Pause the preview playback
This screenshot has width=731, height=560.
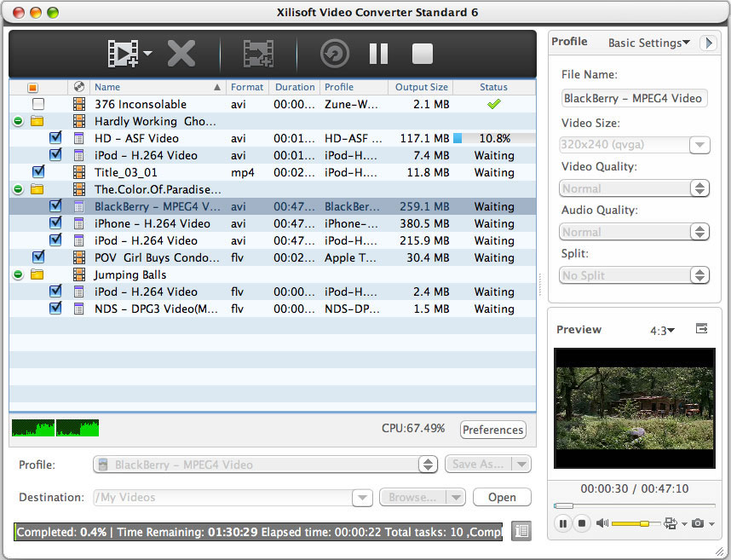click(562, 523)
